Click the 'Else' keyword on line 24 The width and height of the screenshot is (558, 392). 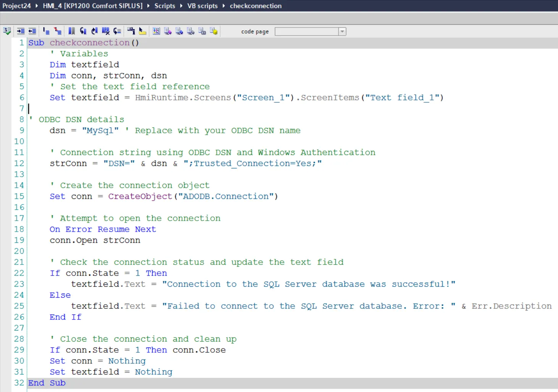[x=60, y=295]
